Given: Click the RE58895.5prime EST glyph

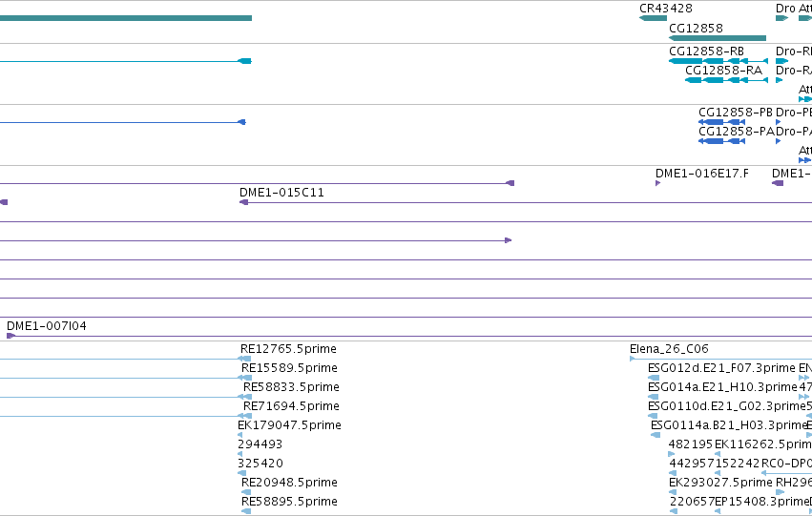Looking at the screenshot, I should point(246,511).
